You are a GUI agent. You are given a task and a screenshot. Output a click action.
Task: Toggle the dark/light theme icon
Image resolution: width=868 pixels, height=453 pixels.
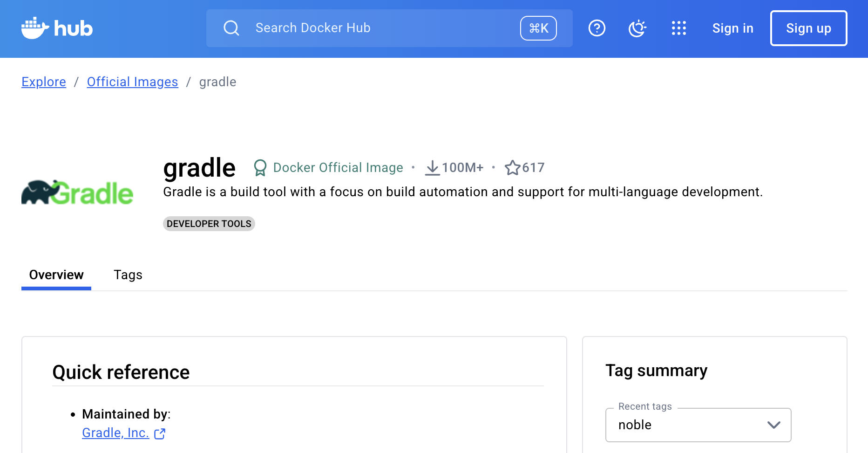click(637, 28)
